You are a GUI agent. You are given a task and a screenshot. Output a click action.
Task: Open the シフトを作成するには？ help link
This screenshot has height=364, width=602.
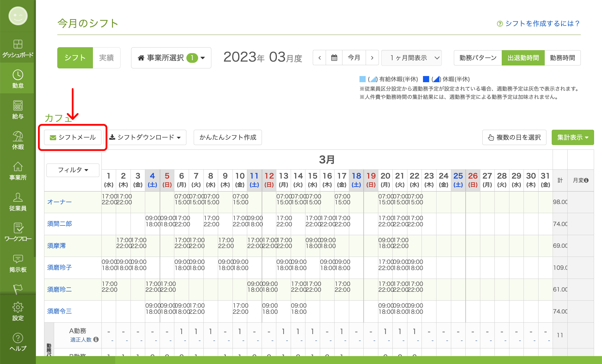pyautogui.click(x=539, y=23)
